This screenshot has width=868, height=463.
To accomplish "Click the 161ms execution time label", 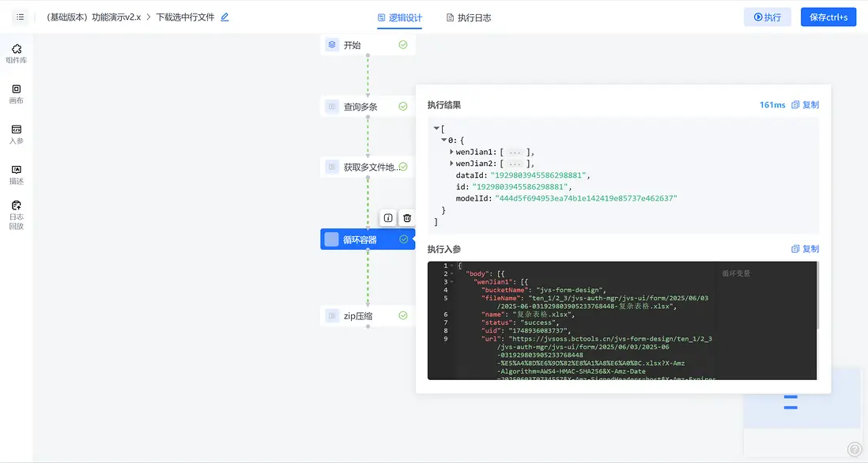I will (x=772, y=104).
